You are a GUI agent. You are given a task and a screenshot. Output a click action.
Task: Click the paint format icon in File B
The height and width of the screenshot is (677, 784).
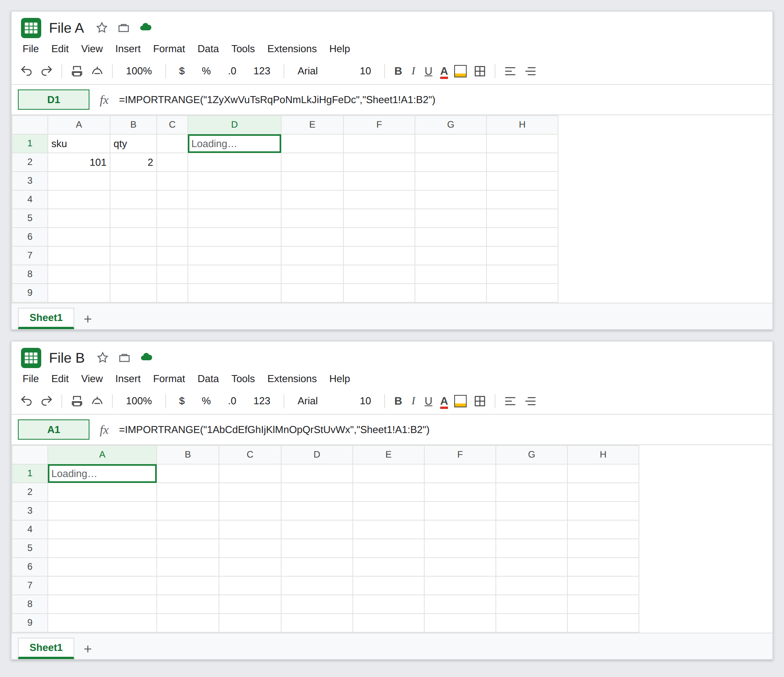pos(97,401)
